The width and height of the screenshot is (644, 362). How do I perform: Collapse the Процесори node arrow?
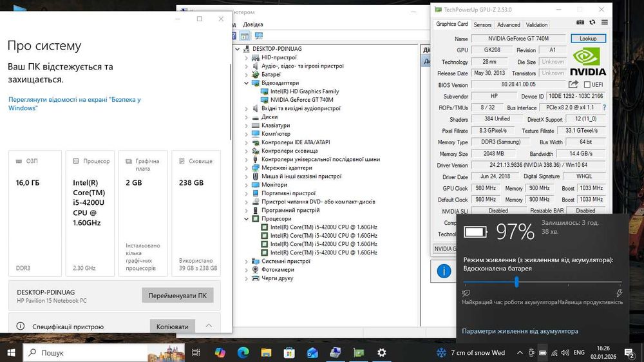[x=247, y=218]
